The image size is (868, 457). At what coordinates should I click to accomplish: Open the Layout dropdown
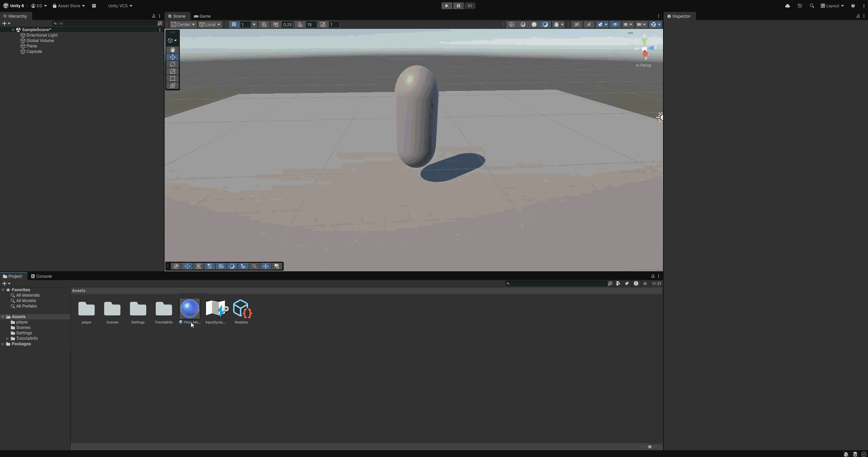pos(832,6)
